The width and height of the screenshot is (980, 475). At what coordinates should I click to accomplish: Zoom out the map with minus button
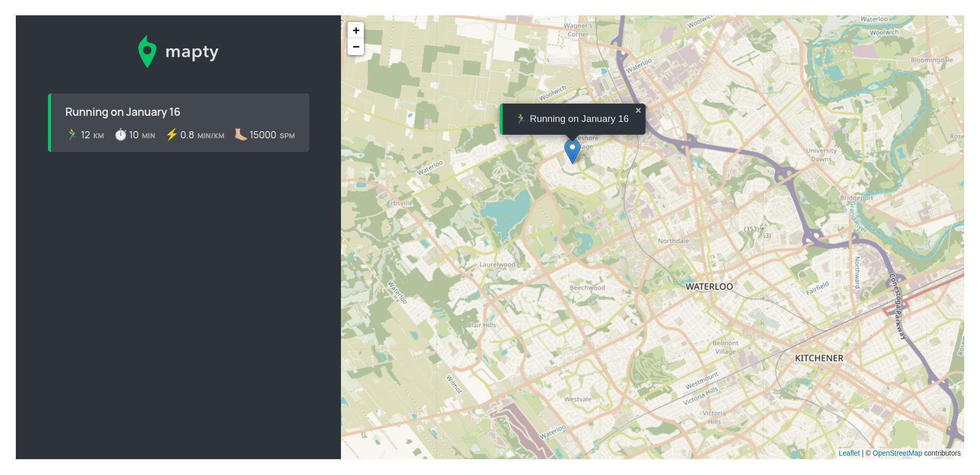tap(356, 47)
